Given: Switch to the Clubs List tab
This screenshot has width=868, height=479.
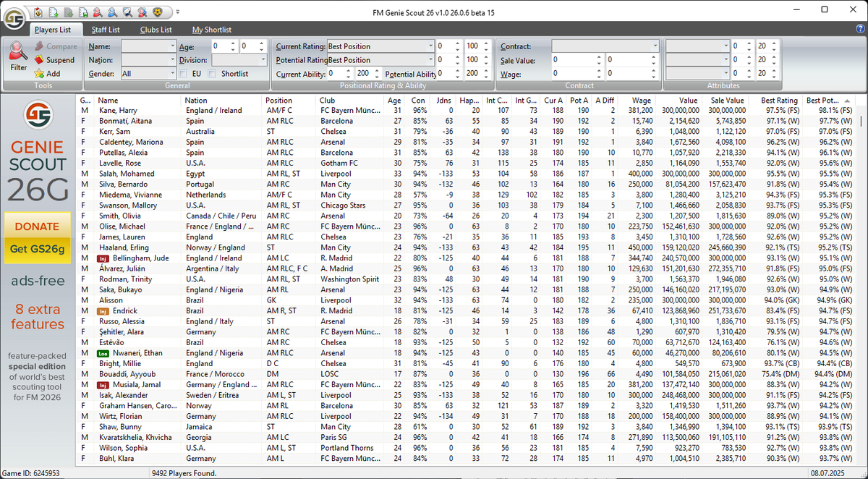Looking at the screenshot, I should pos(156,30).
